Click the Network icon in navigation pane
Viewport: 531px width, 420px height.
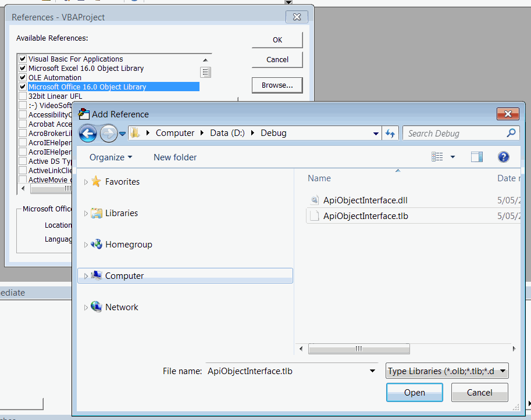(x=96, y=307)
